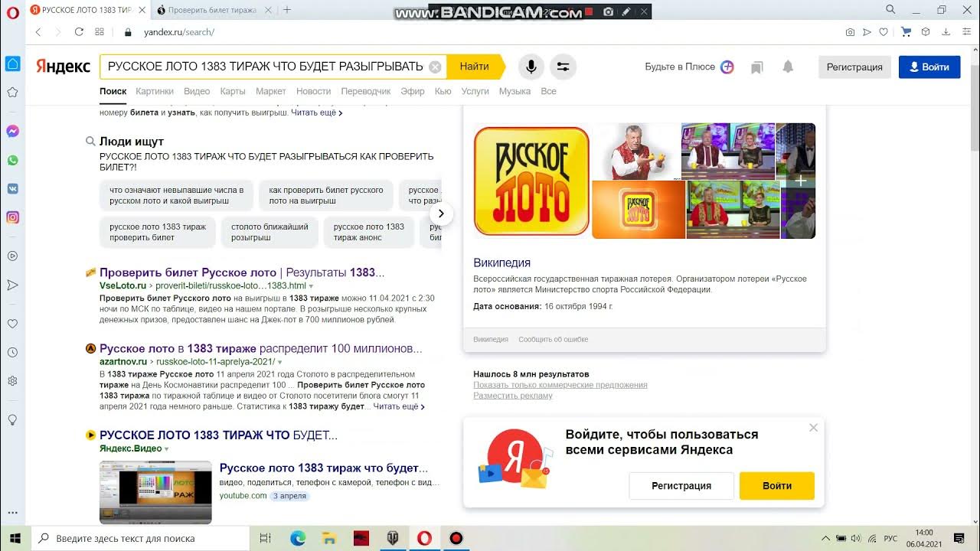Select suggestion столото ближайший розыгрыш
Viewport: 980px width, 551px height.
point(269,232)
